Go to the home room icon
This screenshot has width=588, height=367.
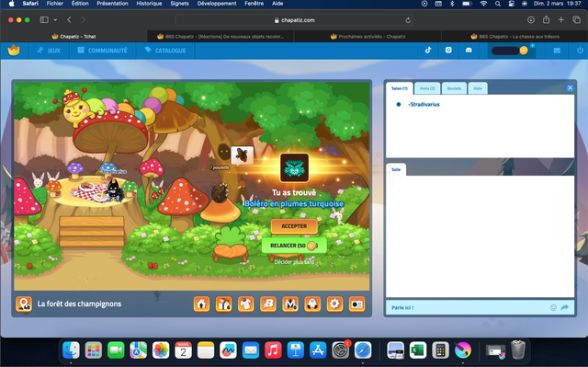(x=201, y=304)
